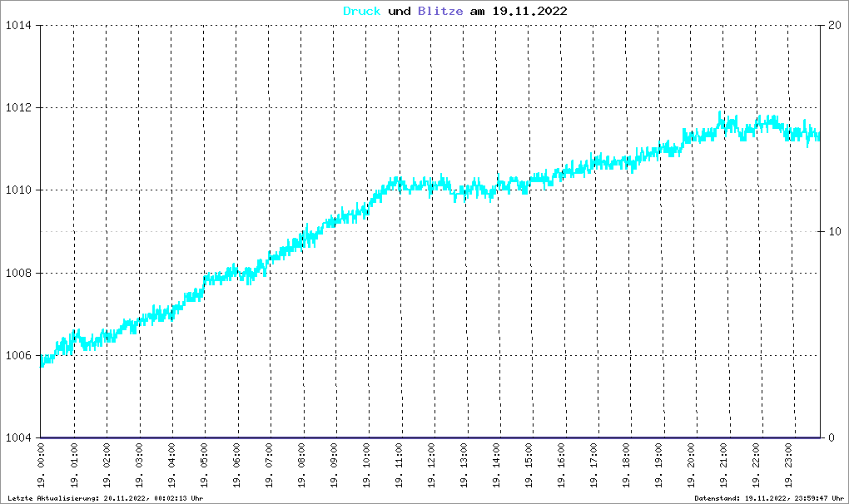Click the left axis label 1012

pos(18,107)
